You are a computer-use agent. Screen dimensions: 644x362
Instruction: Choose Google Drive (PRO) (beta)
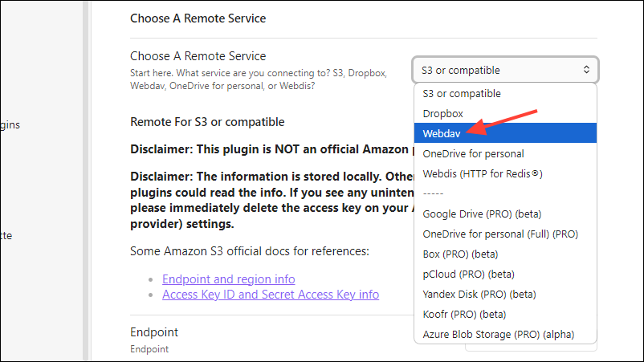click(x=483, y=214)
